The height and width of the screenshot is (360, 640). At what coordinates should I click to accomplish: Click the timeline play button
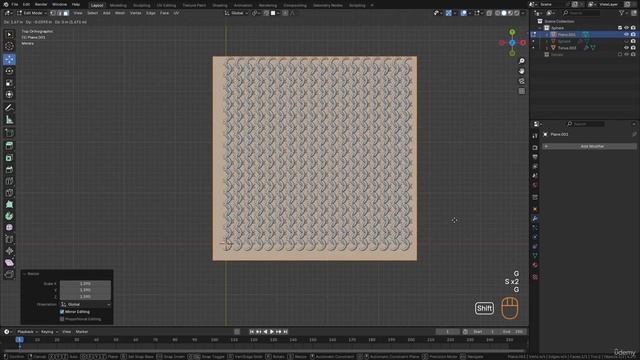pos(272,332)
